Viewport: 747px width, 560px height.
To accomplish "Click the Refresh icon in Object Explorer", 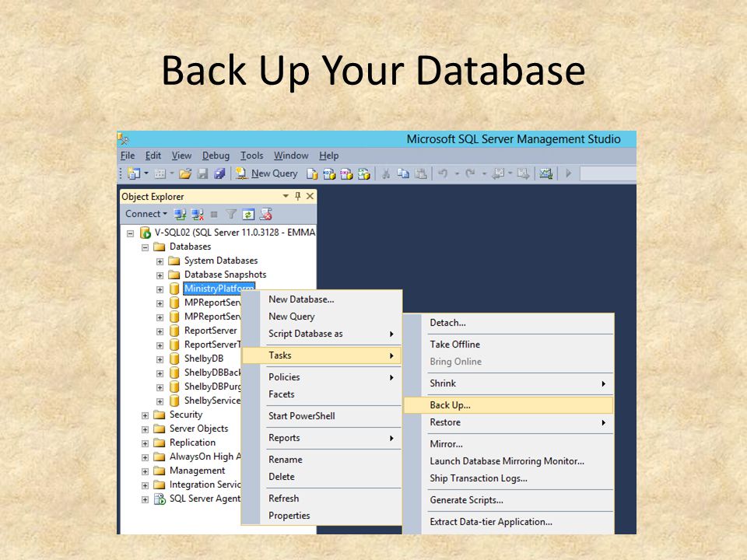I will (248, 215).
